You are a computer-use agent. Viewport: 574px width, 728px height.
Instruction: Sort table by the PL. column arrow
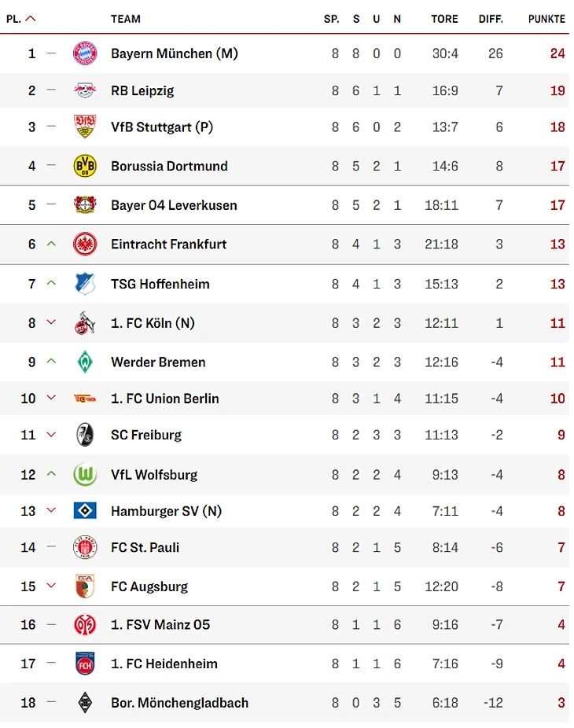pos(30,19)
